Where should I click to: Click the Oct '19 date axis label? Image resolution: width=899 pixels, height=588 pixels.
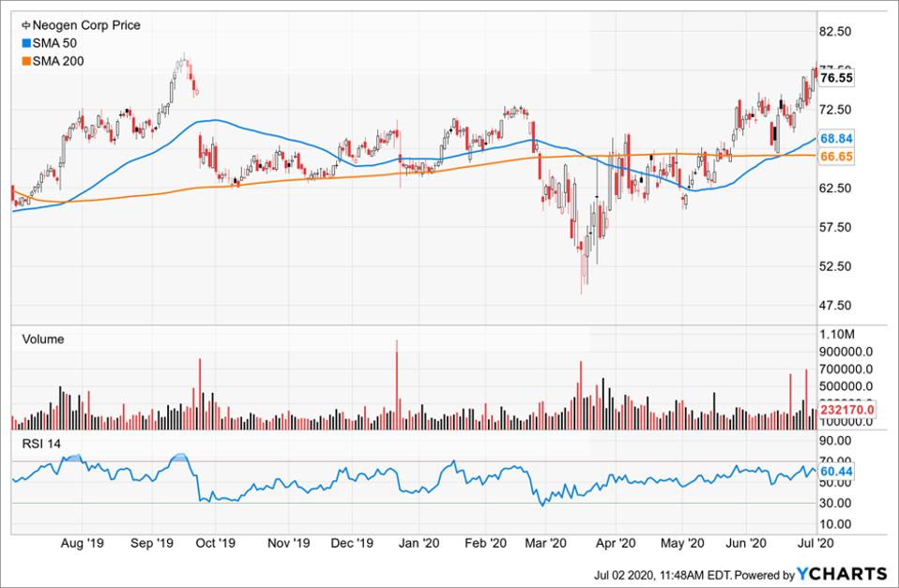(x=215, y=543)
